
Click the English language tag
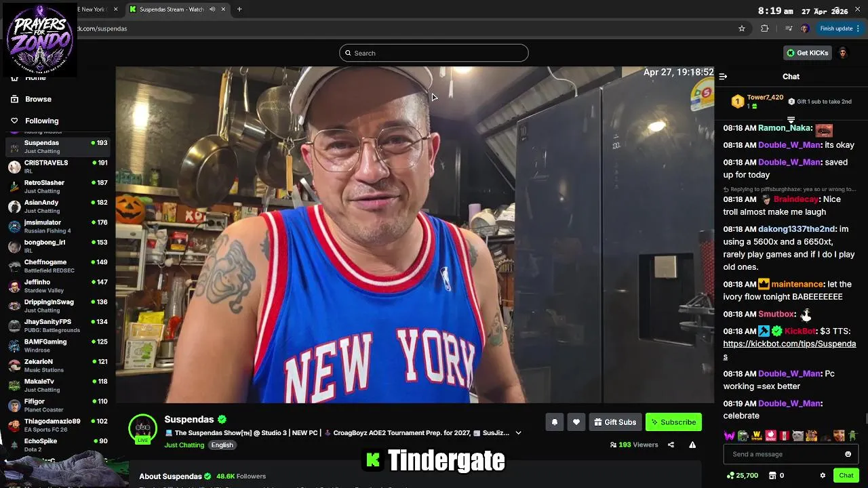(x=222, y=445)
